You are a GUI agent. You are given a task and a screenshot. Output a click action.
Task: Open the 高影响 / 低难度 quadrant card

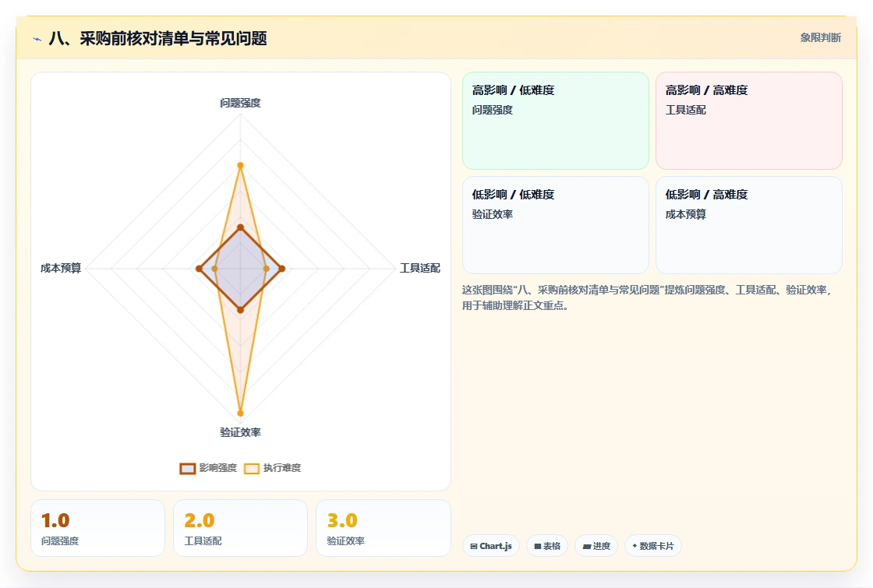pos(556,121)
